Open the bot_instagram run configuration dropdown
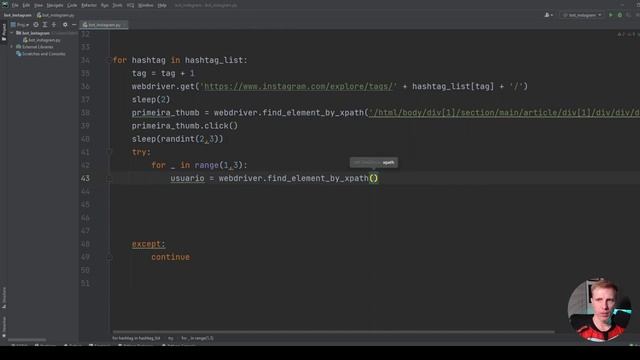 (582, 15)
